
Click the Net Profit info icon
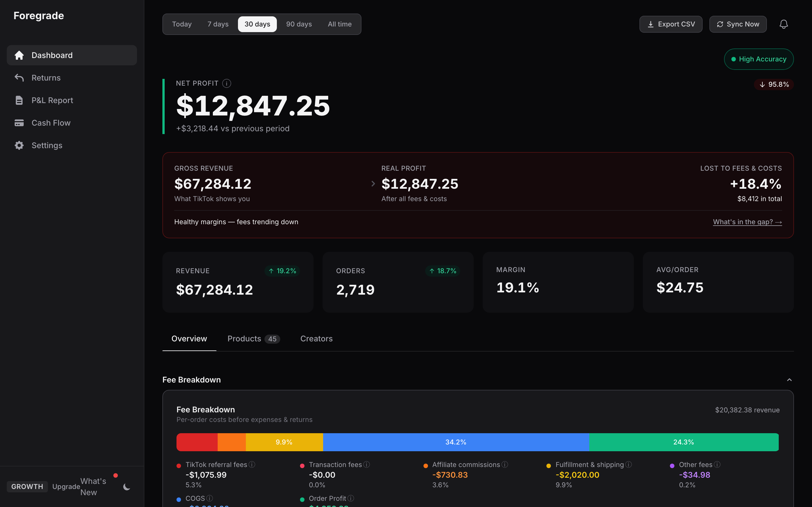227,83
